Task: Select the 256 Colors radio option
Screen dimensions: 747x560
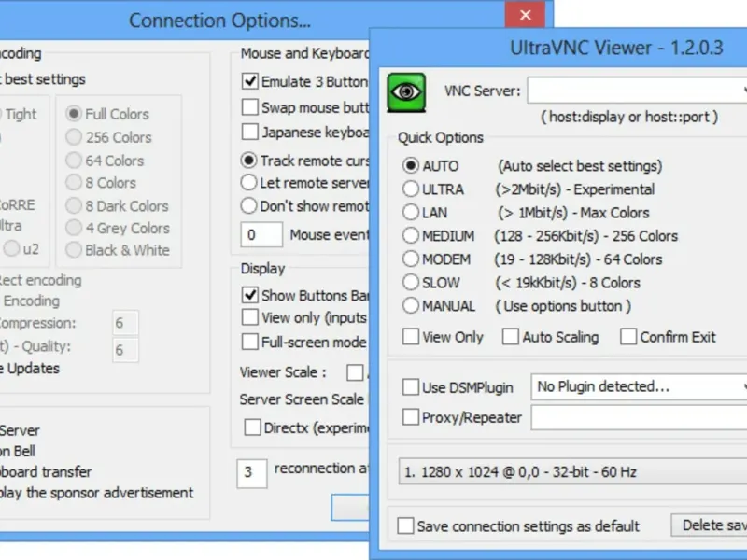Action: (74, 137)
